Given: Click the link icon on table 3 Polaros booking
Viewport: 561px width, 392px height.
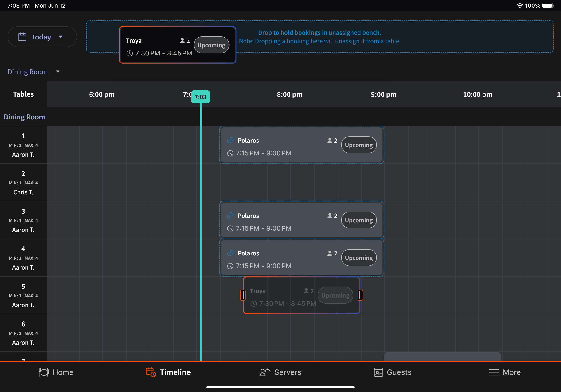Looking at the screenshot, I should 230,216.
